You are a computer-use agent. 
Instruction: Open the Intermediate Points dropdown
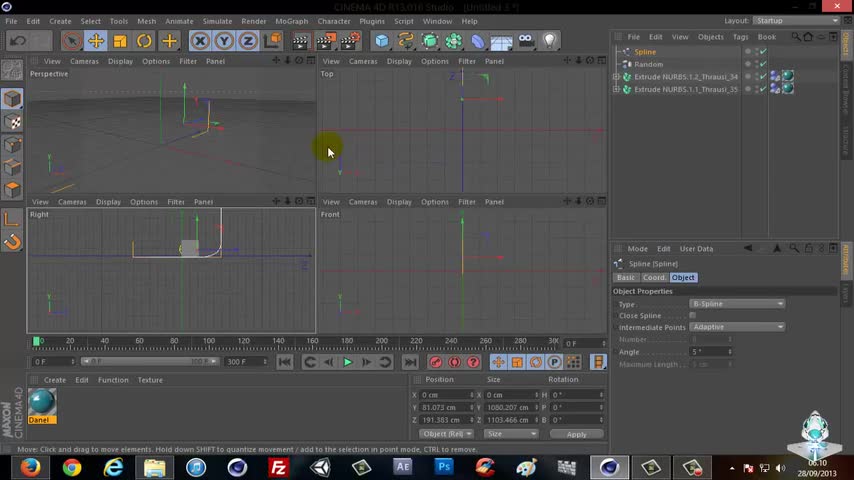pos(737,327)
